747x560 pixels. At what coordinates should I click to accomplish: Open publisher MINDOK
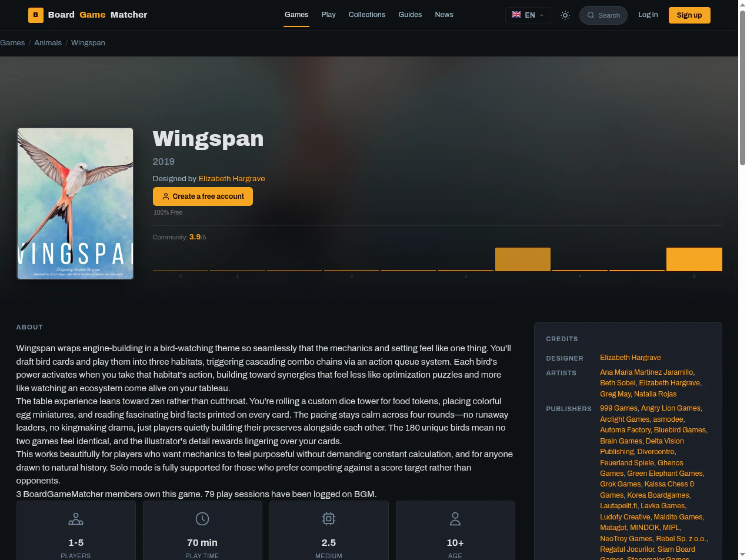[644, 528]
